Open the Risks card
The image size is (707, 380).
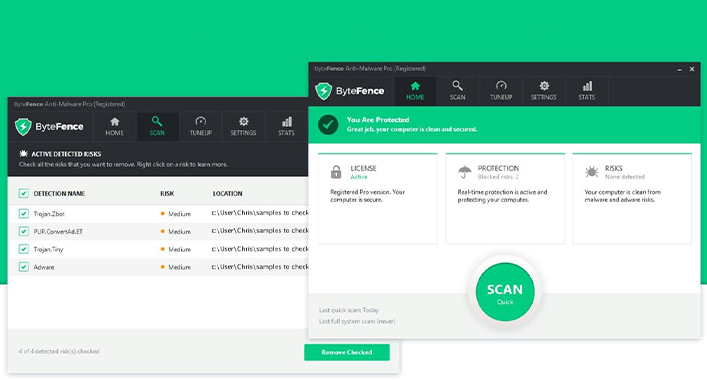[x=632, y=198]
